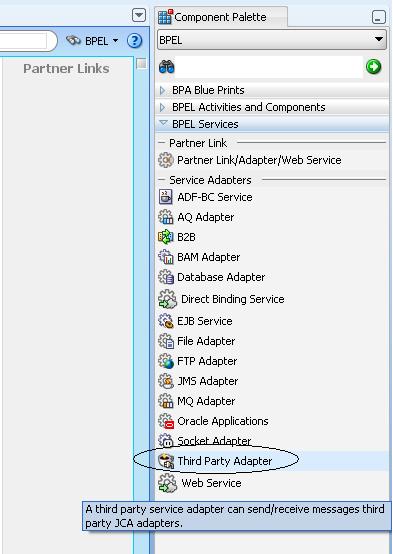Click the BAM Adapter label
The image size is (393, 554).
(209, 257)
